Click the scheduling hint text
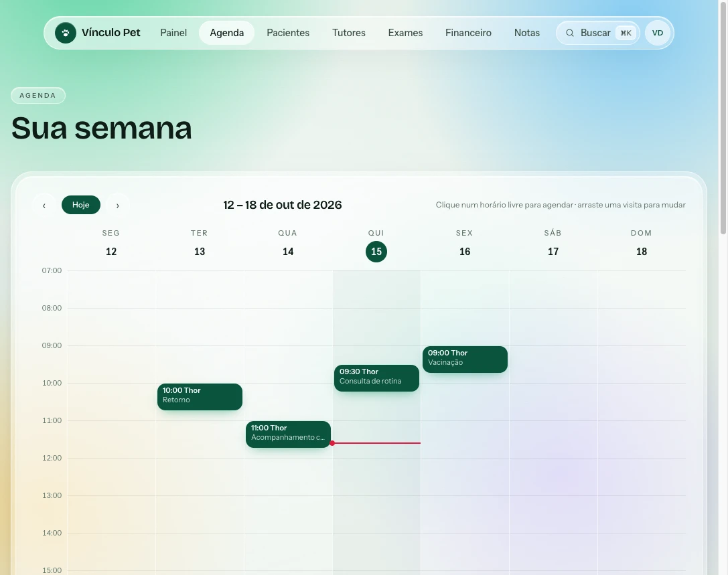 point(561,205)
